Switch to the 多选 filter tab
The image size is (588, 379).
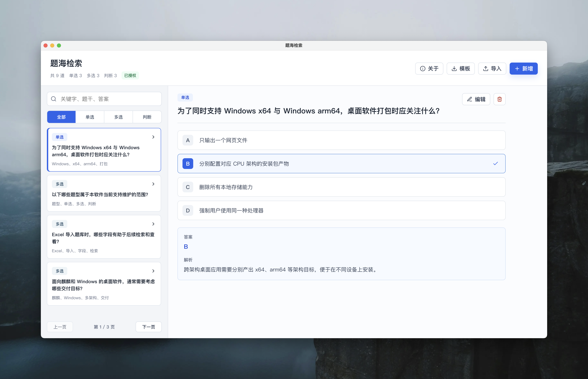[119, 117]
